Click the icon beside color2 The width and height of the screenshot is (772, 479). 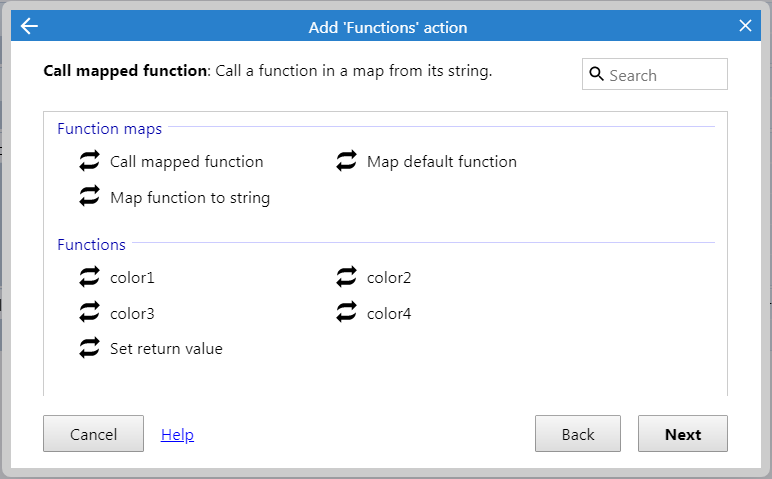tap(346, 277)
